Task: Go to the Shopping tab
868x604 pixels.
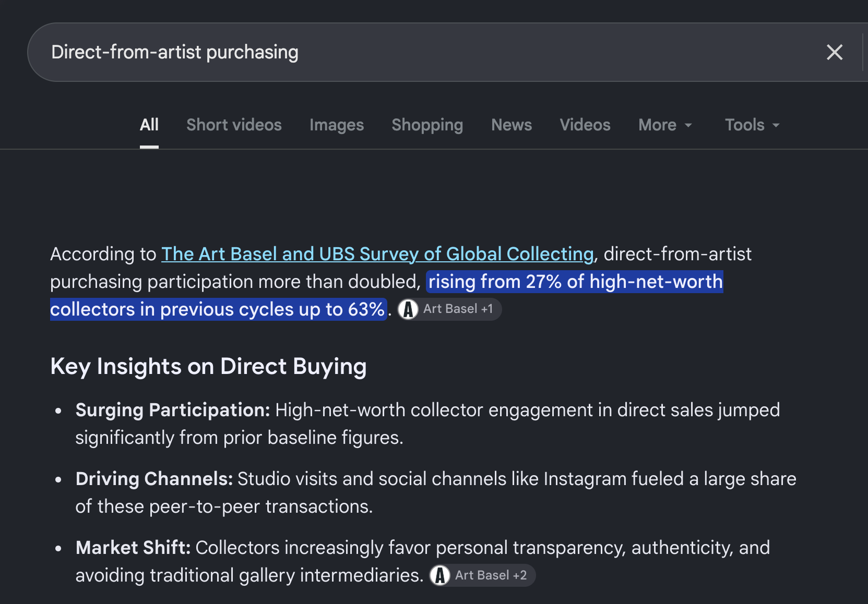Action: pos(427,125)
